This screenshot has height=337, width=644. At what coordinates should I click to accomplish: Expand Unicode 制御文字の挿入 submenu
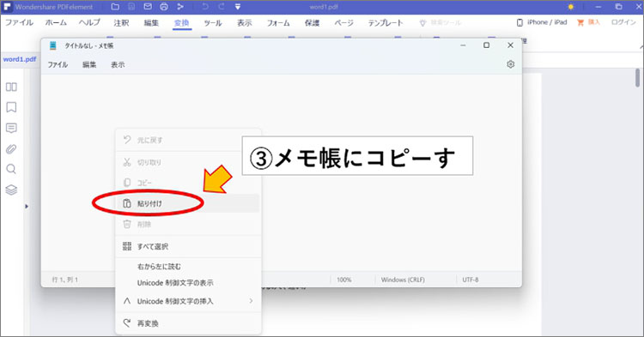pyautogui.click(x=188, y=301)
